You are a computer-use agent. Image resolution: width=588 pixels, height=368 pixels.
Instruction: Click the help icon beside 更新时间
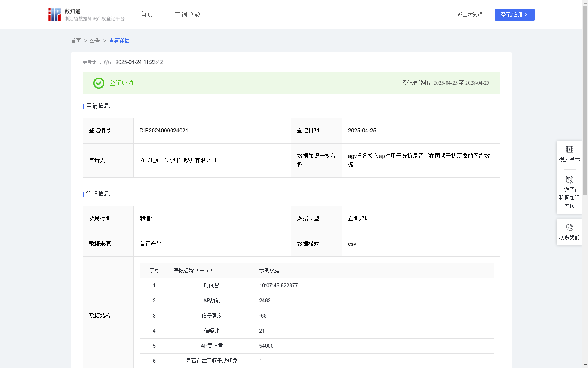coord(107,62)
